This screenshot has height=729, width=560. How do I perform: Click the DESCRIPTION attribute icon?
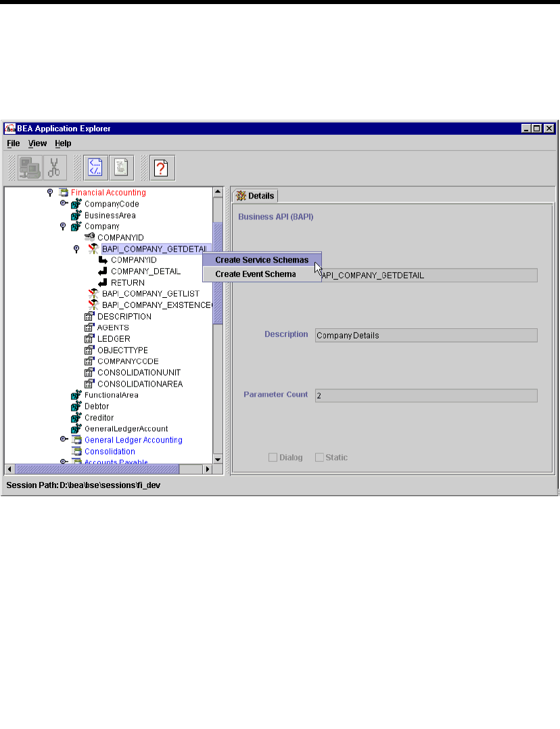click(90, 316)
